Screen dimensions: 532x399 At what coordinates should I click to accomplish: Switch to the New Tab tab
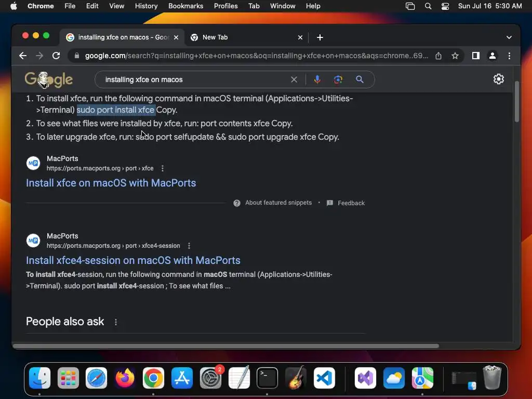click(247, 37)
